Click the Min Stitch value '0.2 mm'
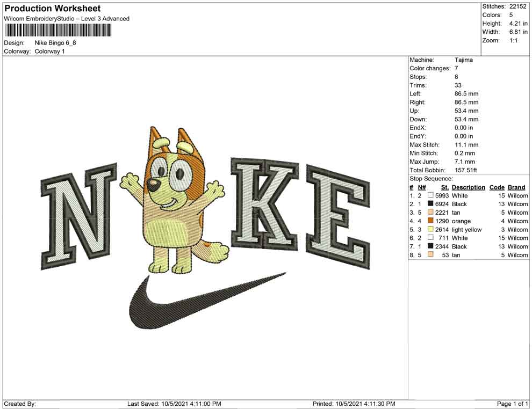Screen dimensions: 532x409 tap(465, 153)
